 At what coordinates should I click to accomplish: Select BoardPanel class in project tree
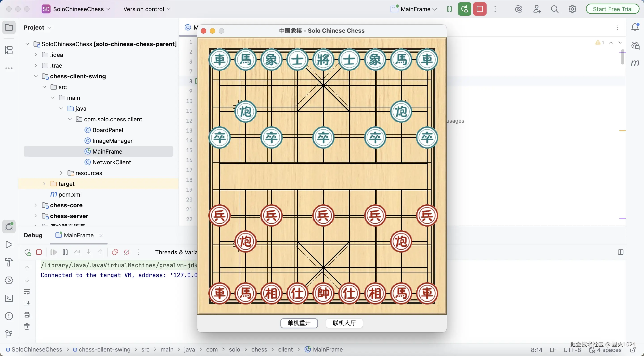click(x=108, y=130)
